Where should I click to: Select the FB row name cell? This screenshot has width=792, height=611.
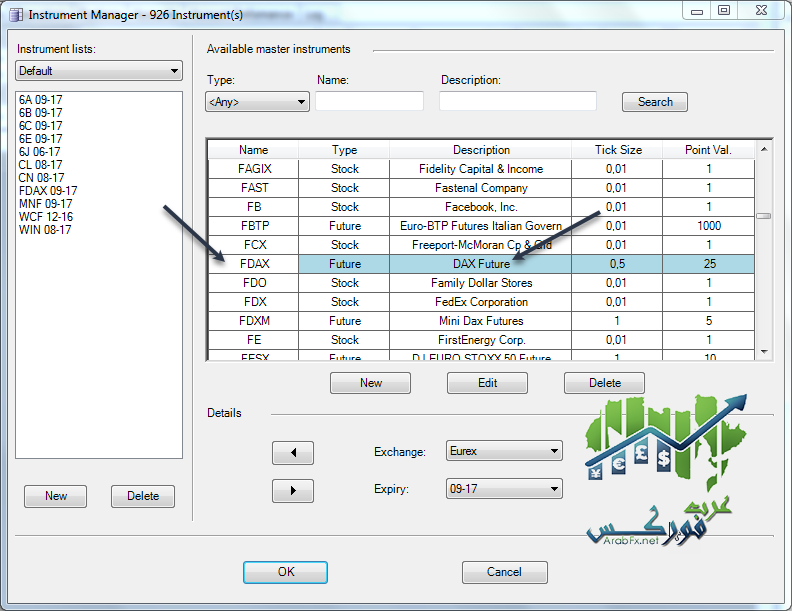tap(254, 207)
